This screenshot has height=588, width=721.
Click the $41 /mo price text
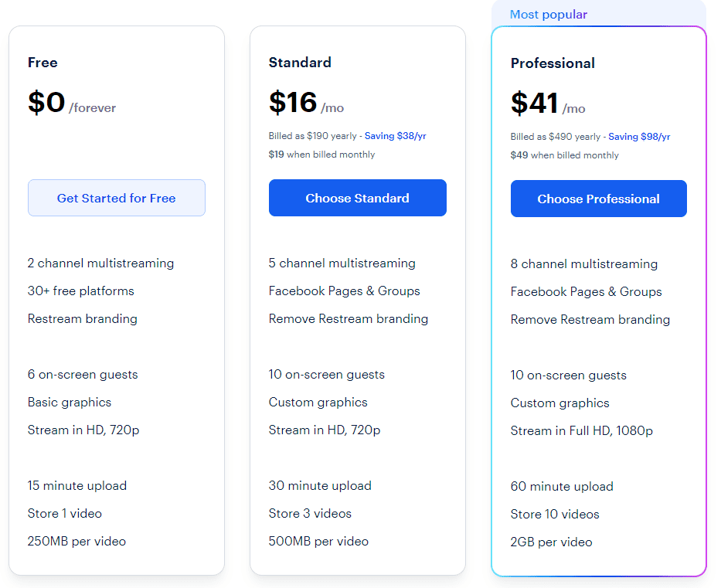[548, 104]
